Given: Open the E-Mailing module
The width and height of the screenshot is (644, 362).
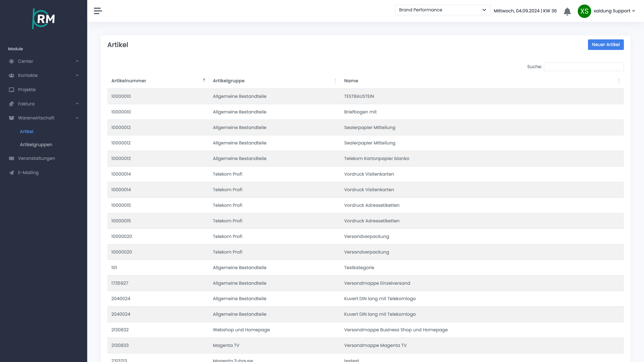Looking at the screenshot, I should [28, 173].
